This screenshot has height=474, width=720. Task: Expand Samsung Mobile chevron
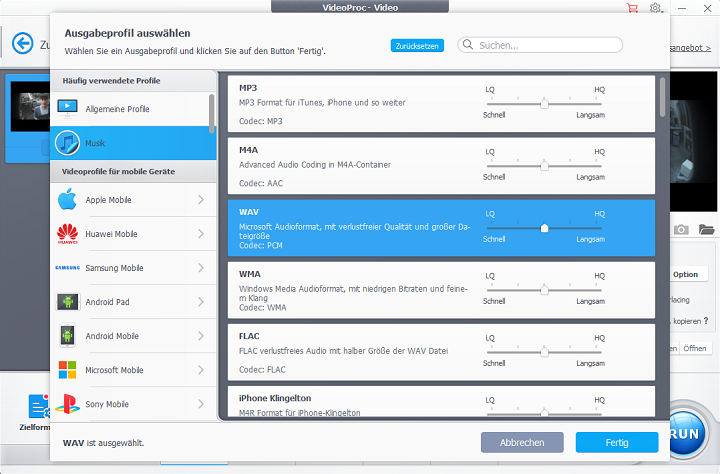(201, 268)
